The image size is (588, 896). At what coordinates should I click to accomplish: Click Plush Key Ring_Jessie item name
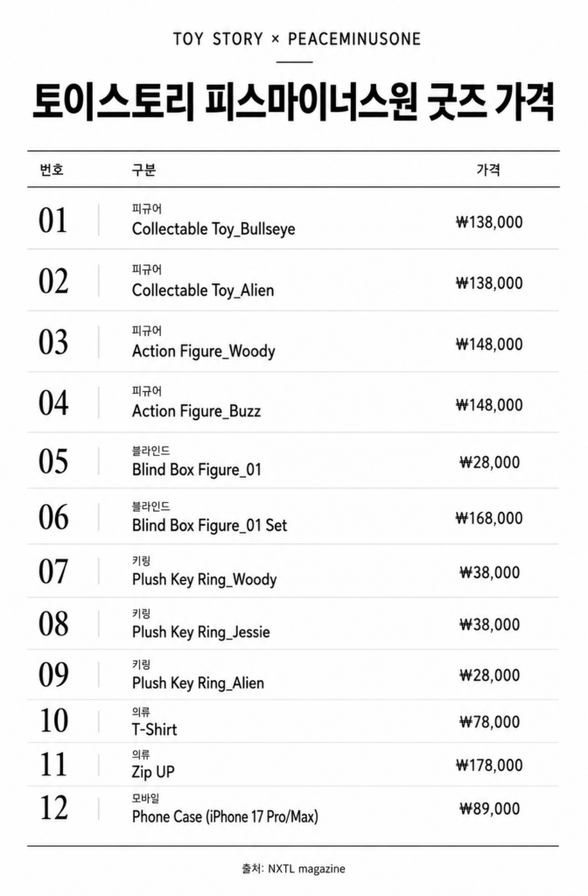point(200,632)
